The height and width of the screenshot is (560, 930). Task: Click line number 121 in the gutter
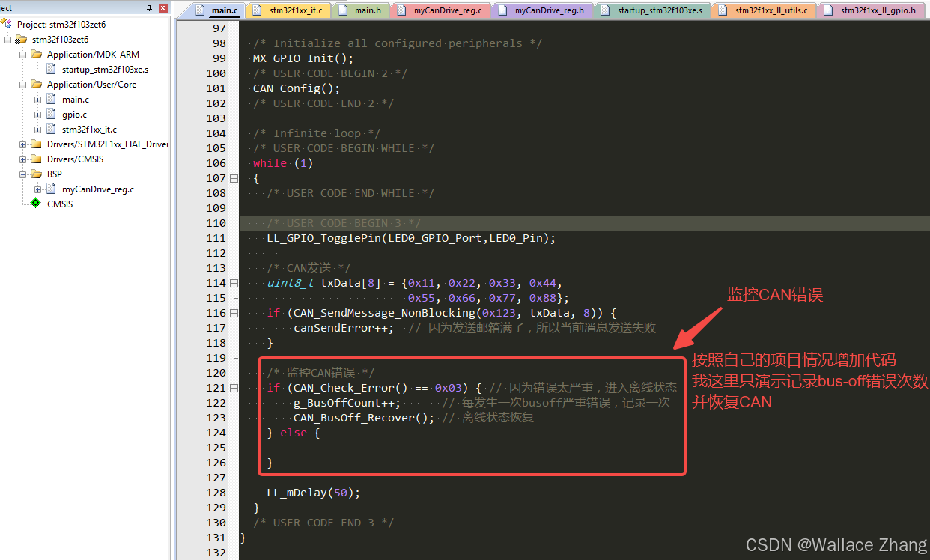[x=216, y=388]
